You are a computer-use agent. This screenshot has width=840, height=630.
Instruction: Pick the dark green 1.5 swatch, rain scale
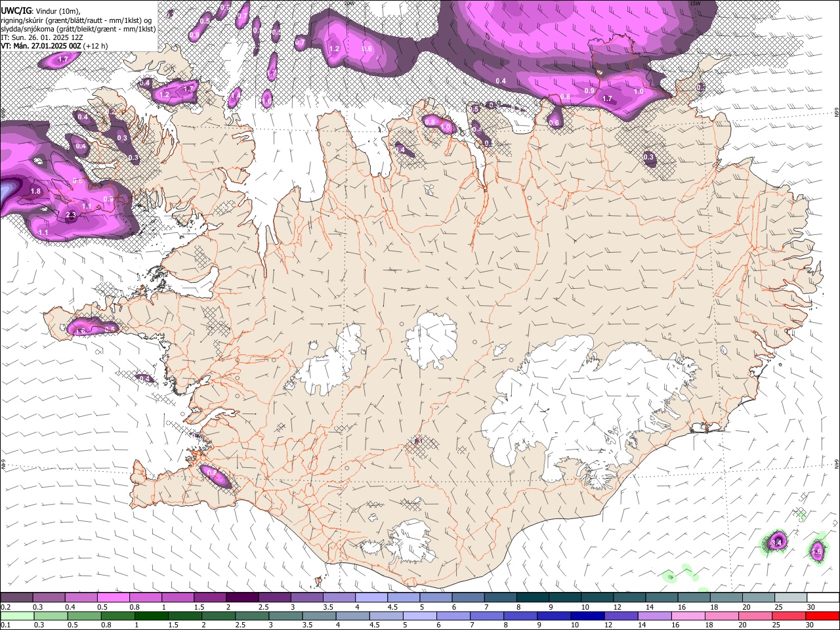184,616
